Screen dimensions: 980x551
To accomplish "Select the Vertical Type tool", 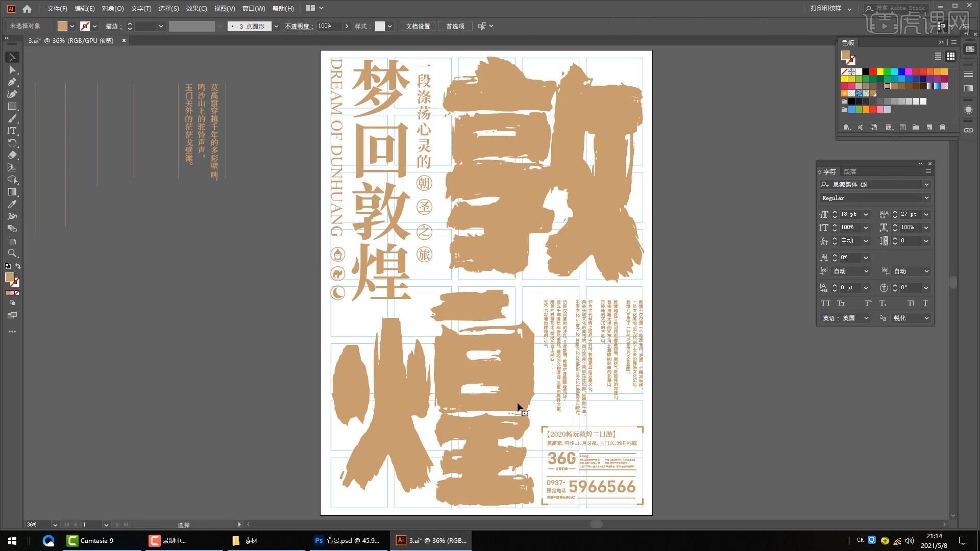I will pyautogui.click(x=12, y=131).
